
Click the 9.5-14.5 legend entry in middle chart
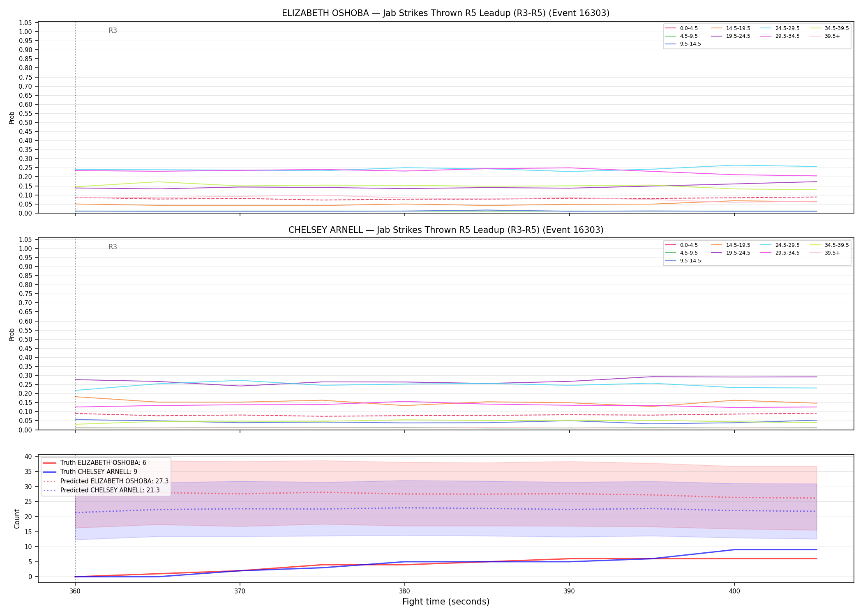[x=683, y=261]
